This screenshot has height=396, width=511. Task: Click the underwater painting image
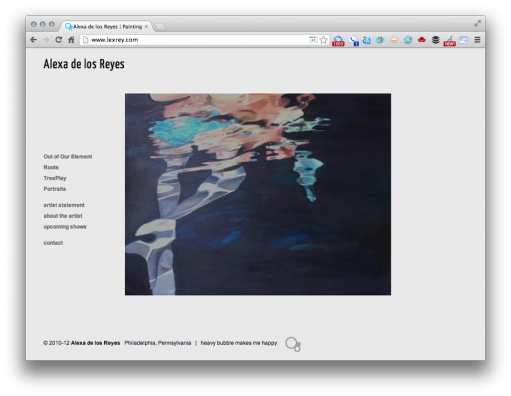(x=258, y=194)
